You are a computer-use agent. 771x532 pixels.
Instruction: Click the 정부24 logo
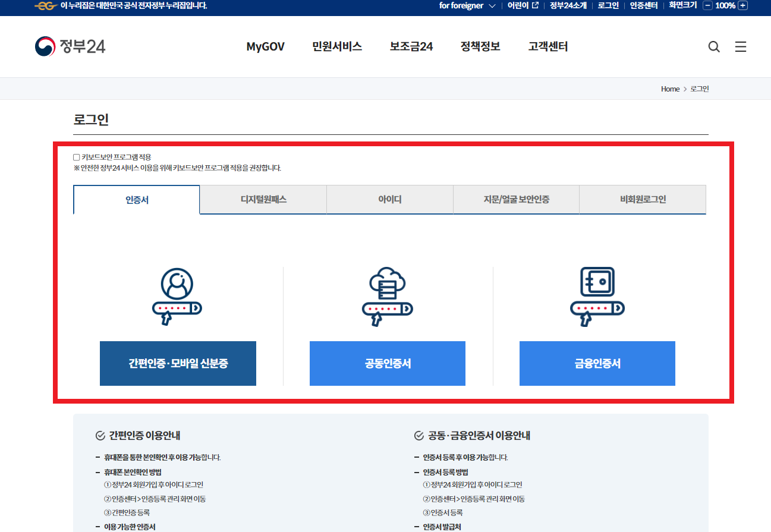tap(70, 46)
